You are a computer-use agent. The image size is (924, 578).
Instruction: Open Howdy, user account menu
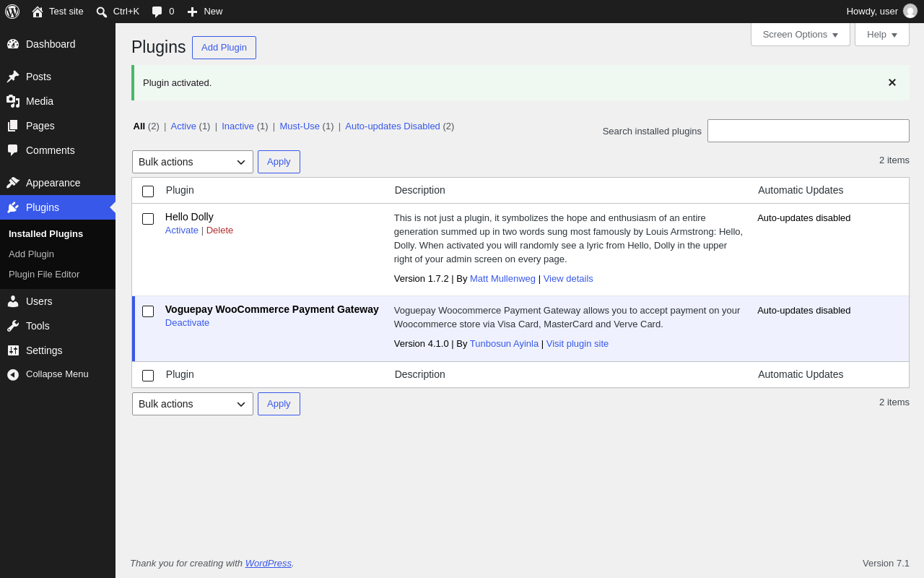[881, 12]
